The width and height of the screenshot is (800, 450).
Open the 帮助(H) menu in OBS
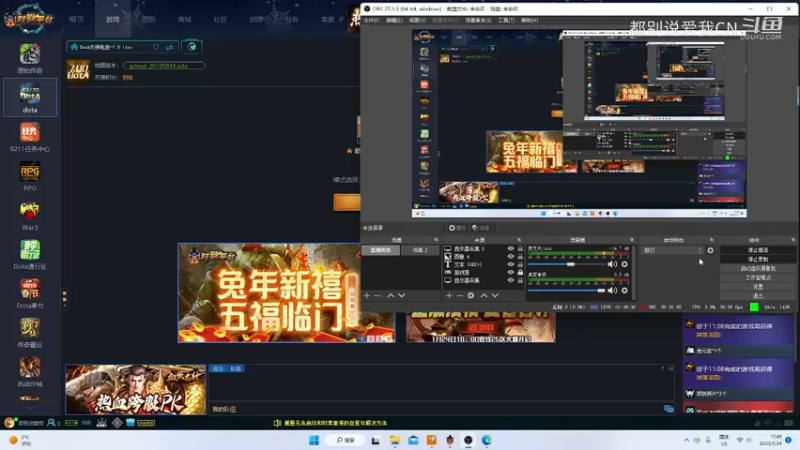[530, 20]
